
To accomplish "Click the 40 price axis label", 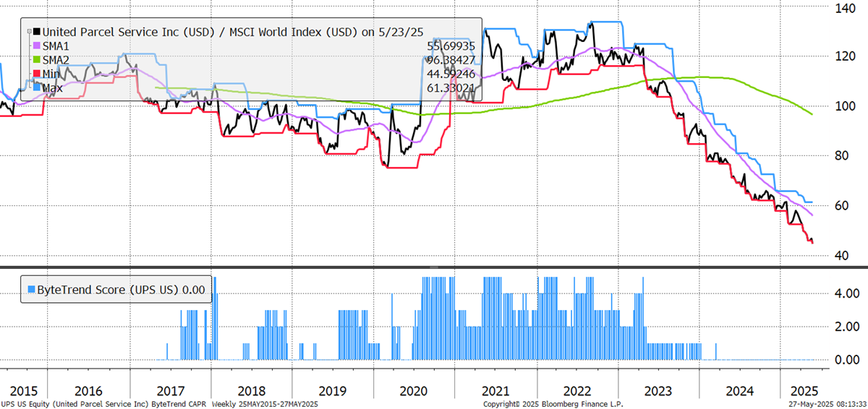I will (843, 256).
